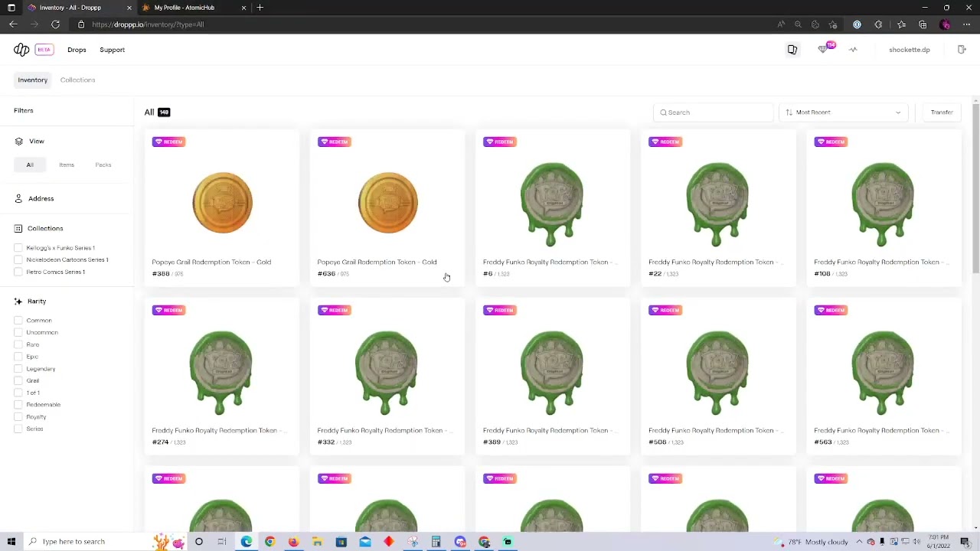
Task: Click the Read aloud icon in address bar
Action: 781,24
